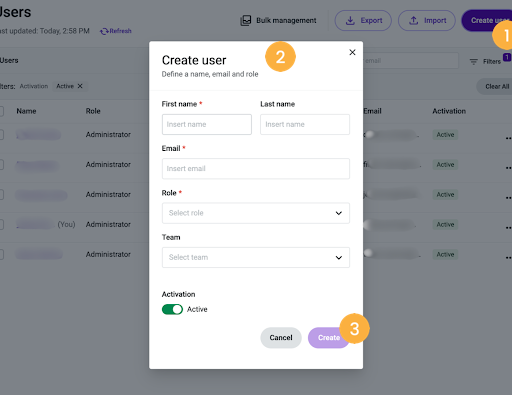
Task: Open the Select team dropdown
Action: pos(256,257)
